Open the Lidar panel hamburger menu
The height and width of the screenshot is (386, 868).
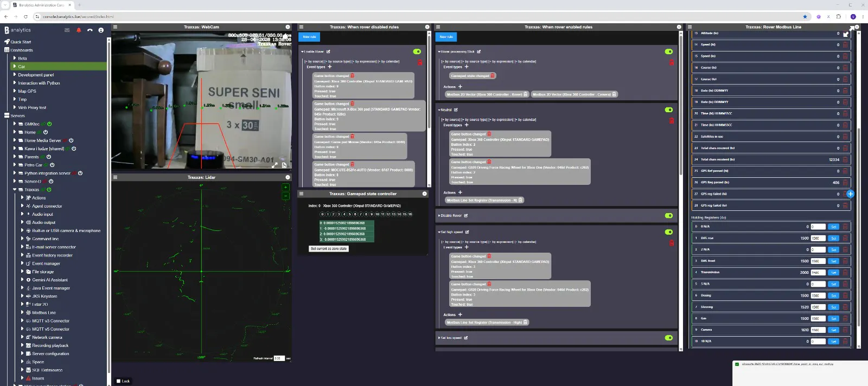[x=115, y=177]
